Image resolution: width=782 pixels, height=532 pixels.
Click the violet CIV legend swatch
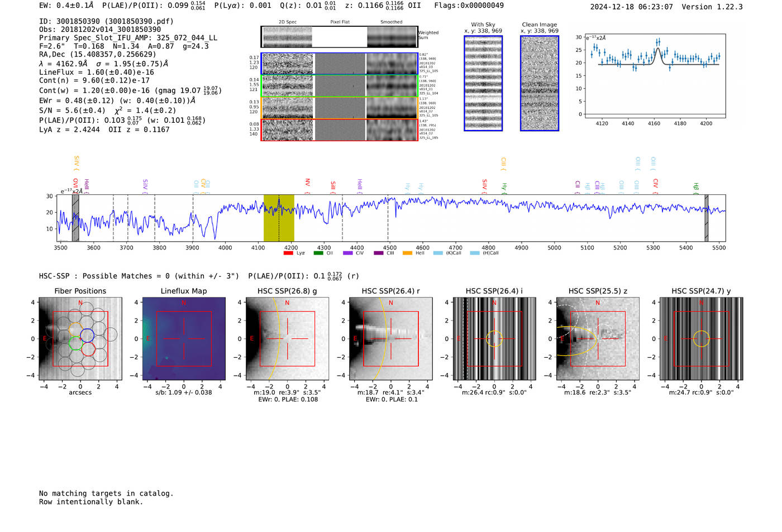348,253
